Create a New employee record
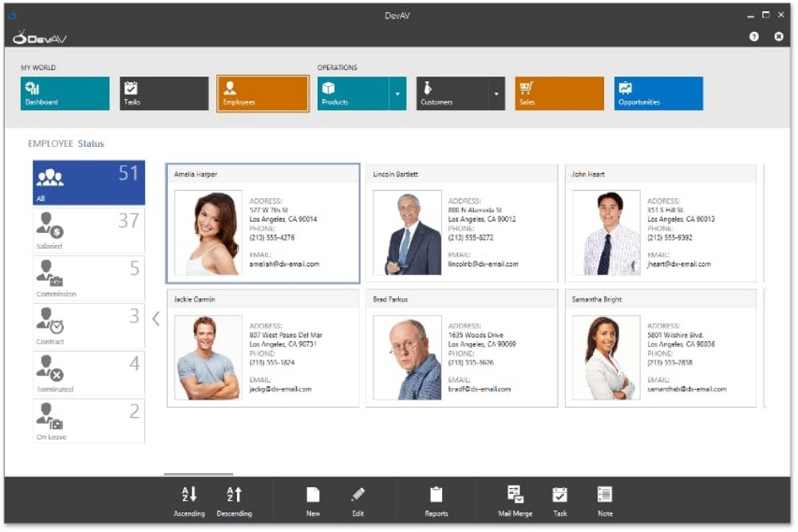Viewport: 798px width, 532px height. pos(313,495)
